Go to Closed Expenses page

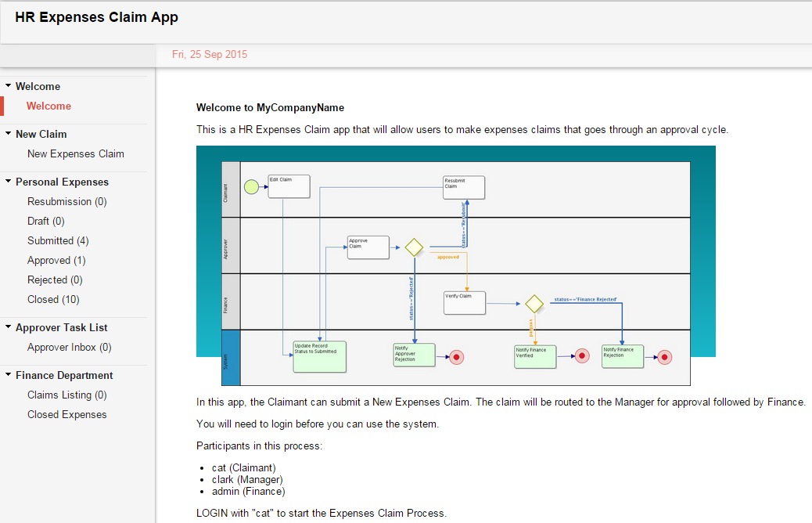click(x=66, y=414)
